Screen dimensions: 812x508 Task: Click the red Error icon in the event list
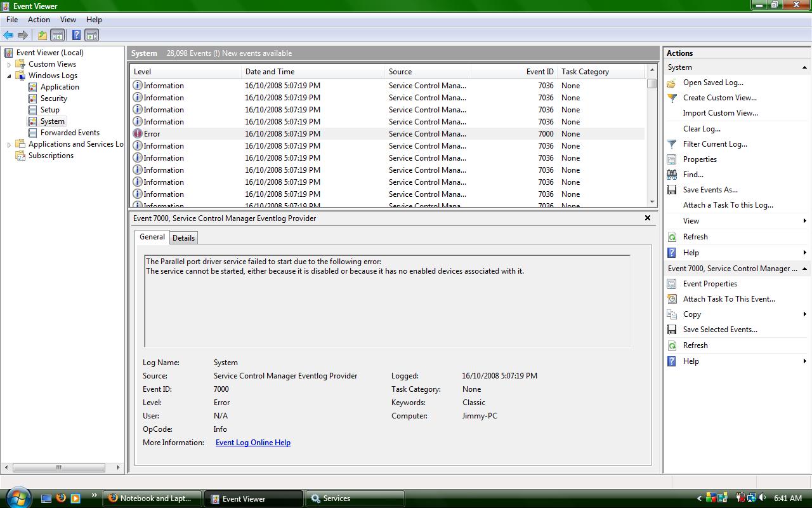pyautogui.click(x=138, y=134)
